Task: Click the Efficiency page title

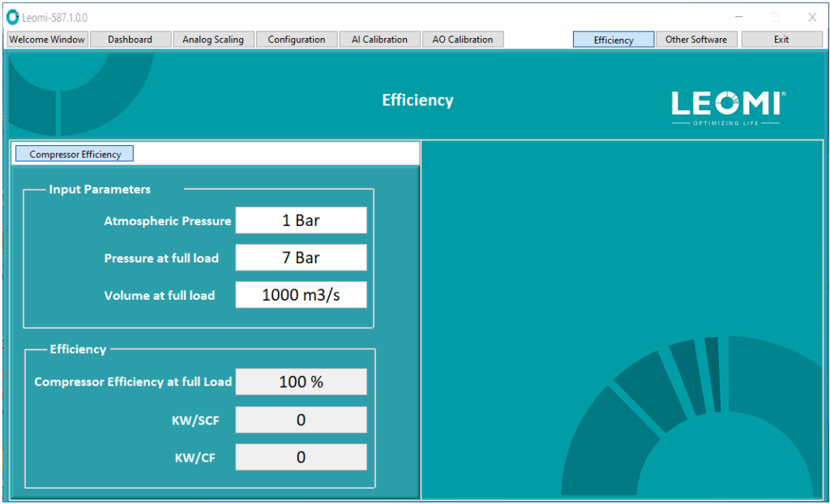Action: 417,100
